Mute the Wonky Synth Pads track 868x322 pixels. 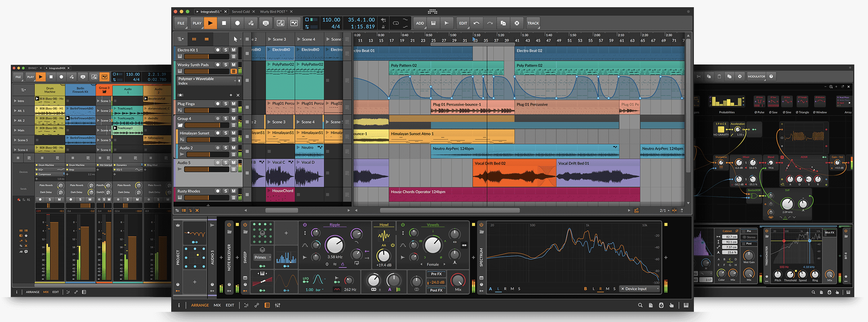pos(234,65)
